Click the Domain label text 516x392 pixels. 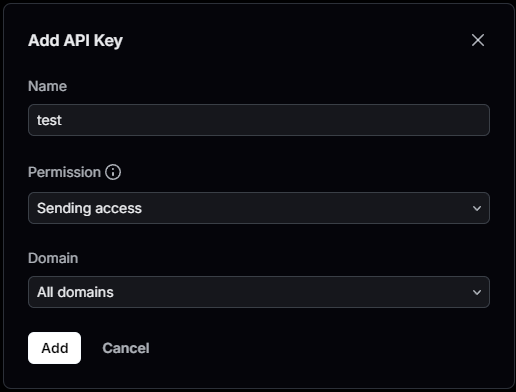(53, 258)
